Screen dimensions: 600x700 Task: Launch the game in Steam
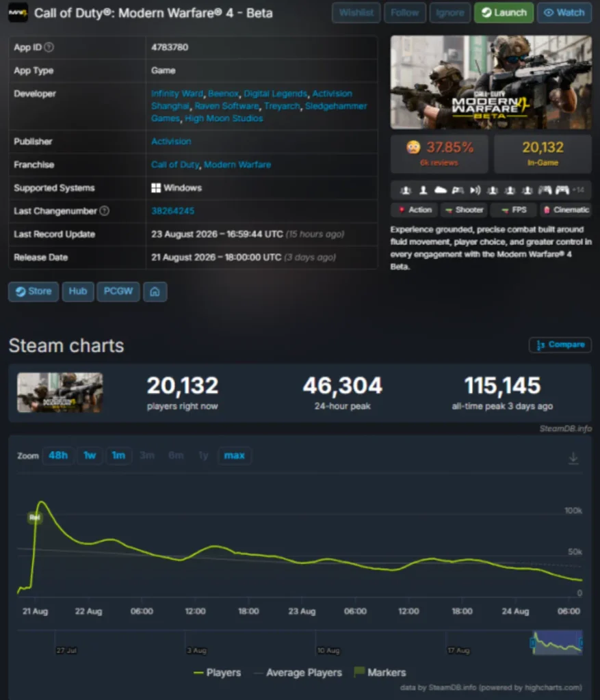(x=504, y=12)
